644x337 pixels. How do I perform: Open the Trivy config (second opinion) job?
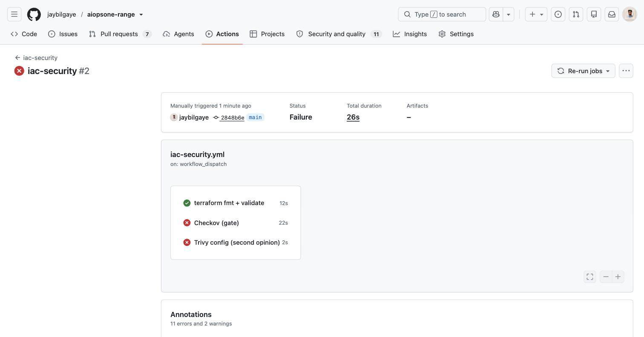pyautogui.click(x=236, y=242)
